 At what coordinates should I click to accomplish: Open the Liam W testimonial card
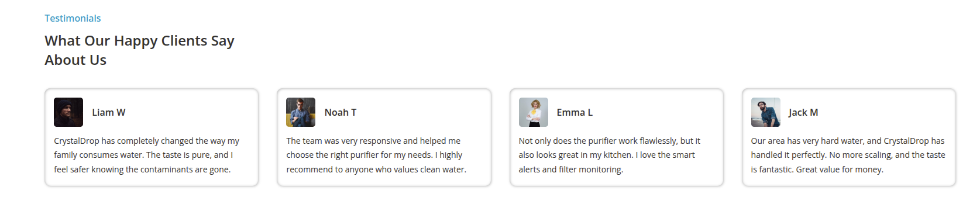(x=152, y=137)
